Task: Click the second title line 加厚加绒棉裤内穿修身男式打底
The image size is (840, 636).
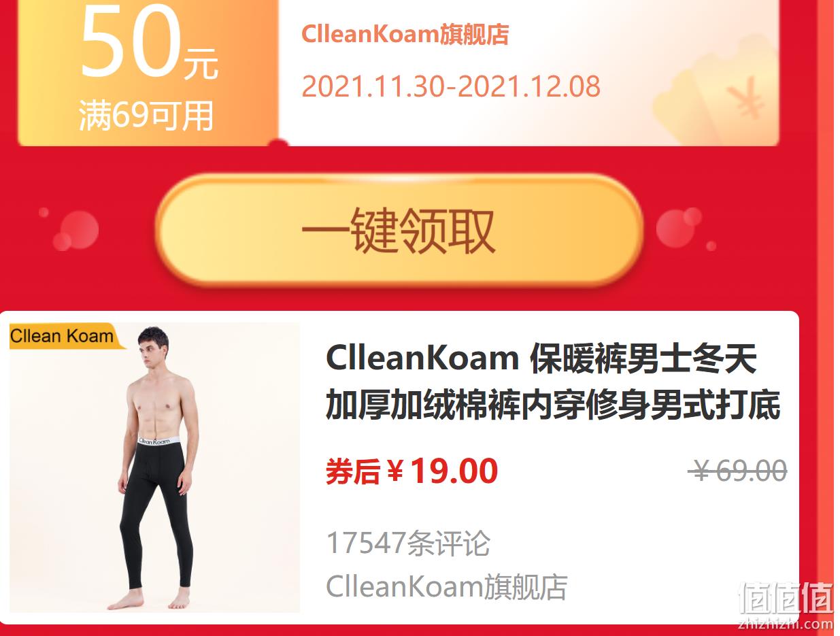Action: click(552, 406)
